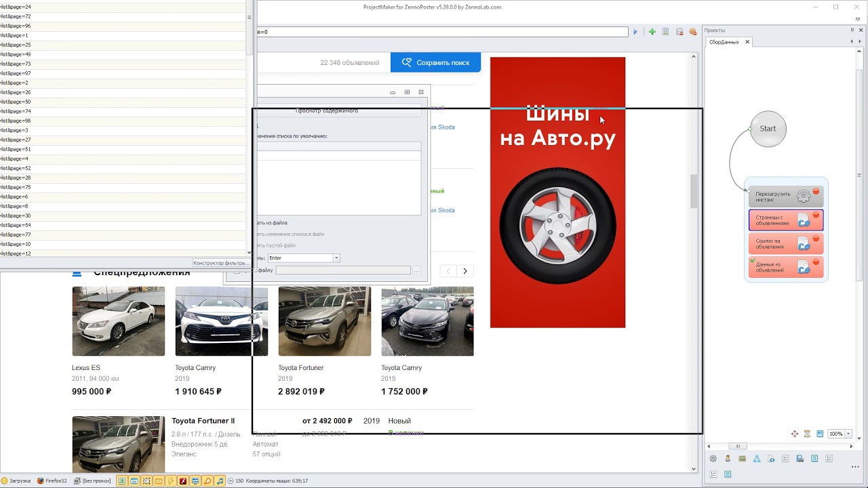Open the 100% zoom dropdown
Screen dimensions: 868x488
pyautogui.click(x=848, y=434)
